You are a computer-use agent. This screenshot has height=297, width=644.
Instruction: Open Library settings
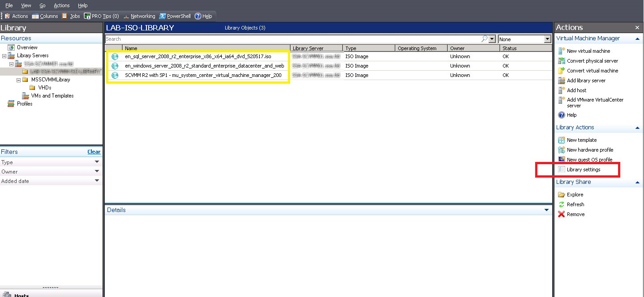tap(584, 170)
